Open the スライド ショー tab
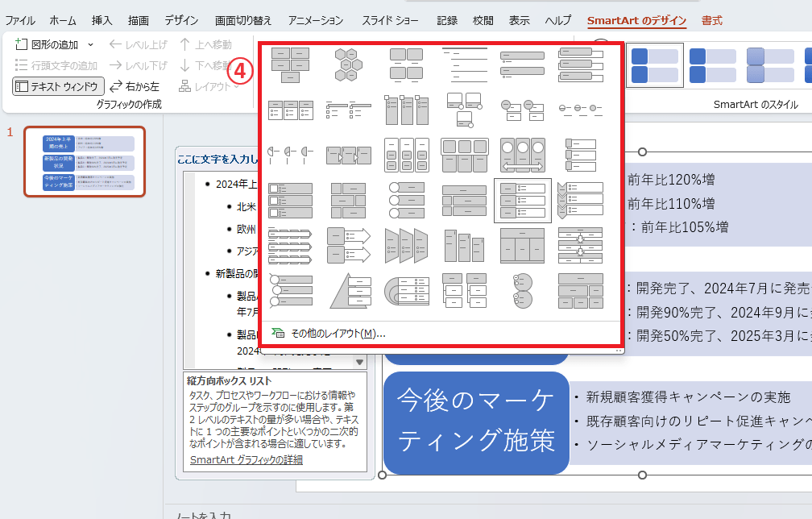Screen dimensions: 812x519 390,21
